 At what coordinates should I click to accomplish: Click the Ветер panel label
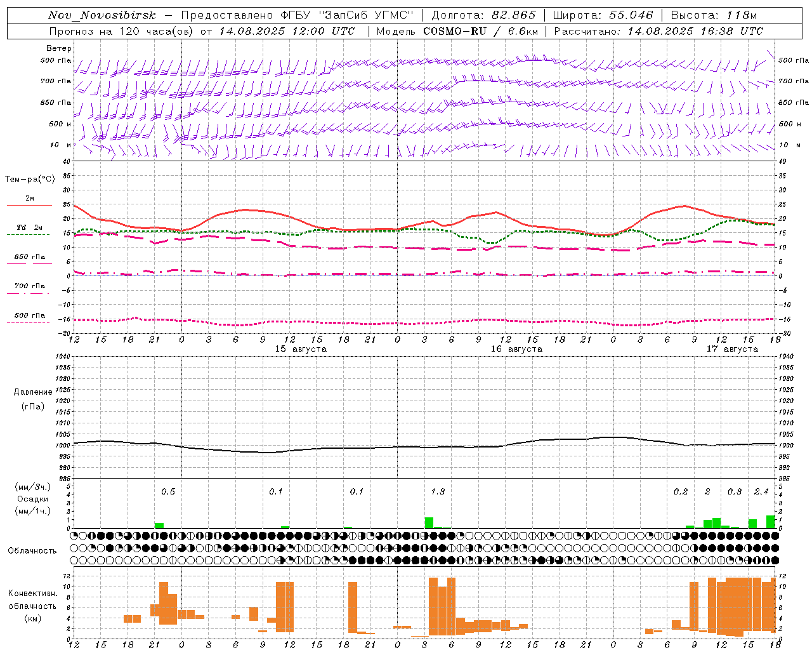tap(59, 48)
